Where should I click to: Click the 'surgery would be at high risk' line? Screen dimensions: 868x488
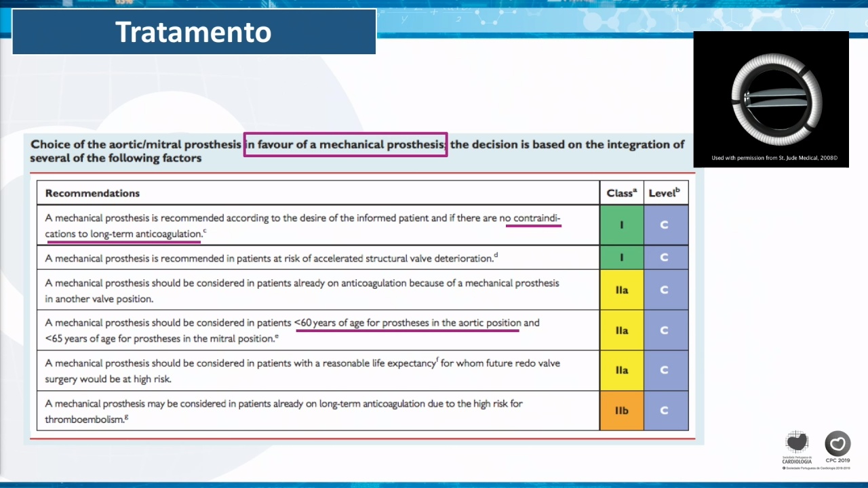pos(108,379)
